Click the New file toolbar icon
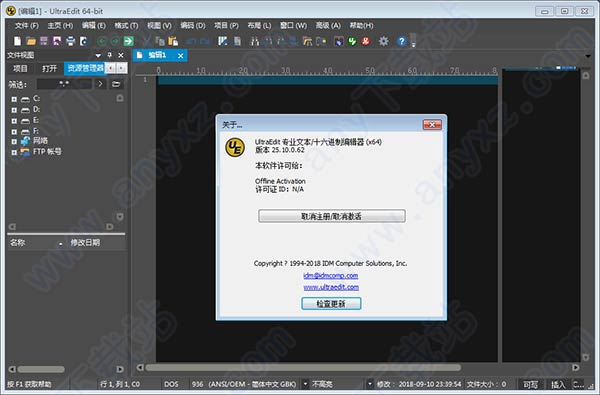Image resolution: width=600 pixels, height=395 pixels. (17, 41)
